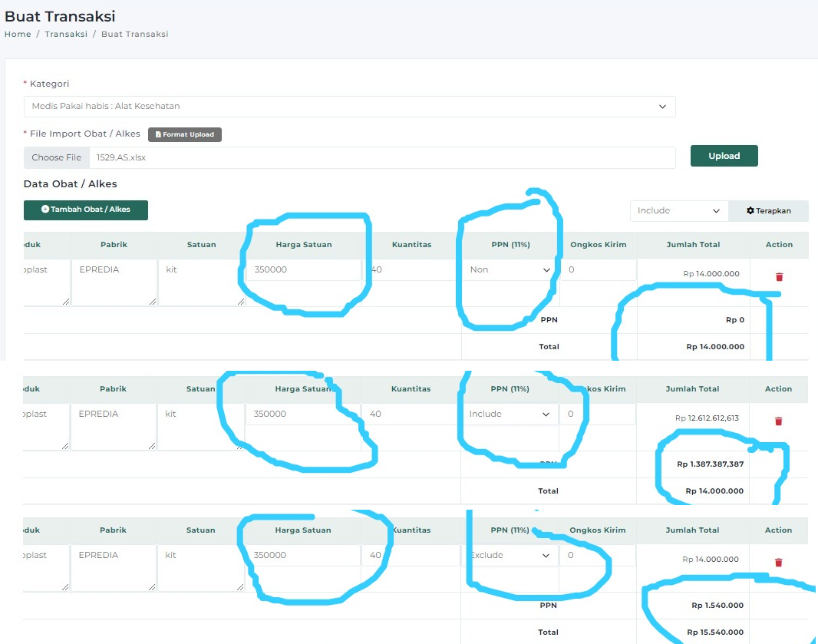Screen dimensions: 818x644
Task: Click Harga Satuan field in Exclude PPN row
Action: coord(302,555)
